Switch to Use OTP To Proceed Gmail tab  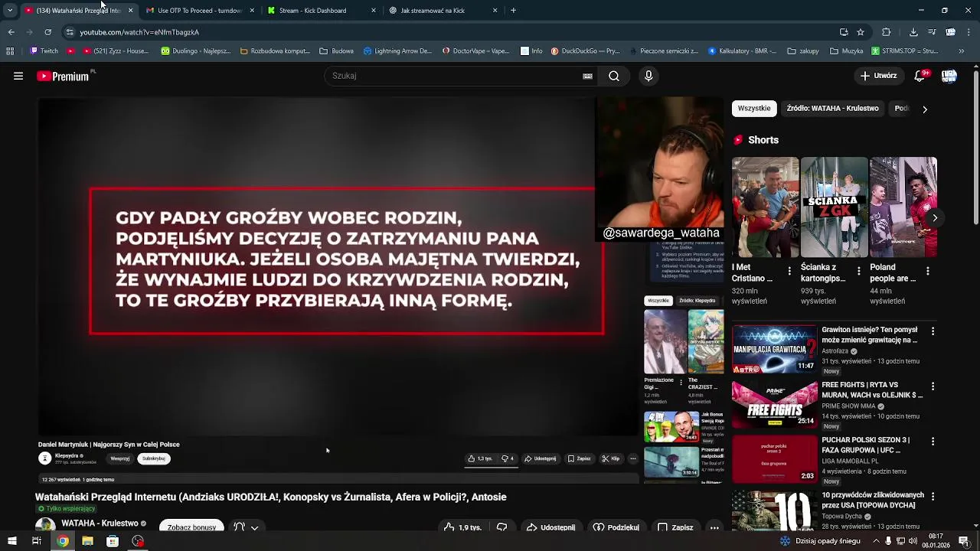click(x=199, y=11)
